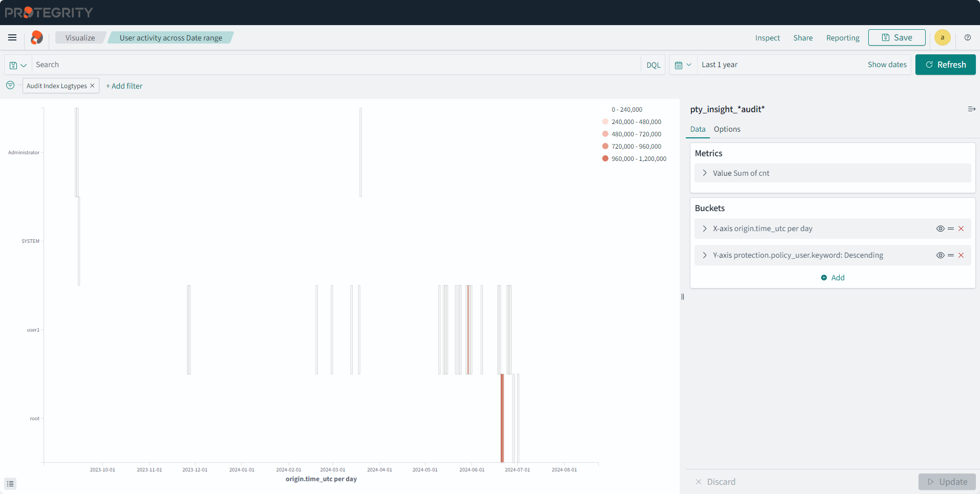Click the sidebar resize handle
The width and height of the screenshot is (980, 494).
(x=683, y=297)
